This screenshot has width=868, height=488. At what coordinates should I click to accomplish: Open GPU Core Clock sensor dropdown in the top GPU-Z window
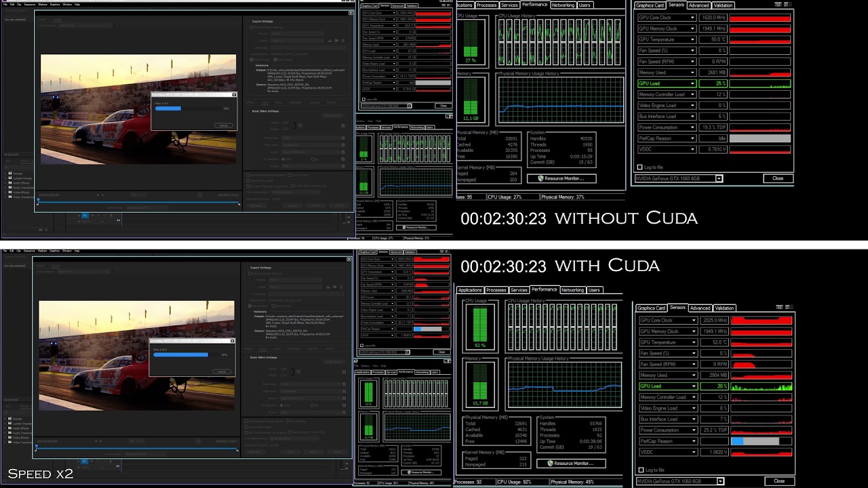pyautogui.click(x=692, y=18)
